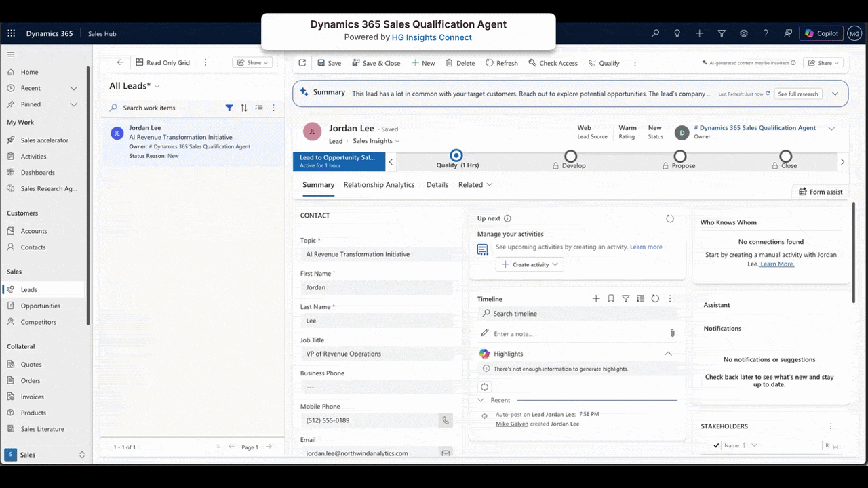Click the MG user avatar

pyautogui.click(x=854, y=33)
